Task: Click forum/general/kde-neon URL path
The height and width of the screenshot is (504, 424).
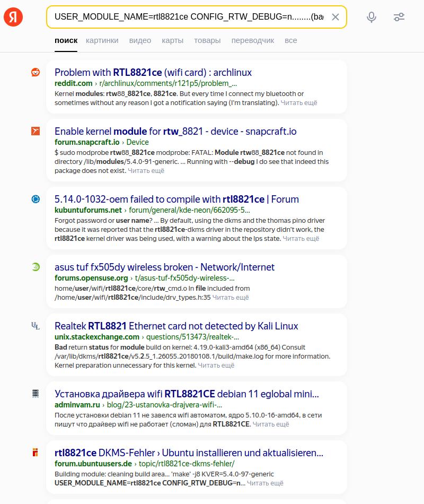Action: point(189,210)
